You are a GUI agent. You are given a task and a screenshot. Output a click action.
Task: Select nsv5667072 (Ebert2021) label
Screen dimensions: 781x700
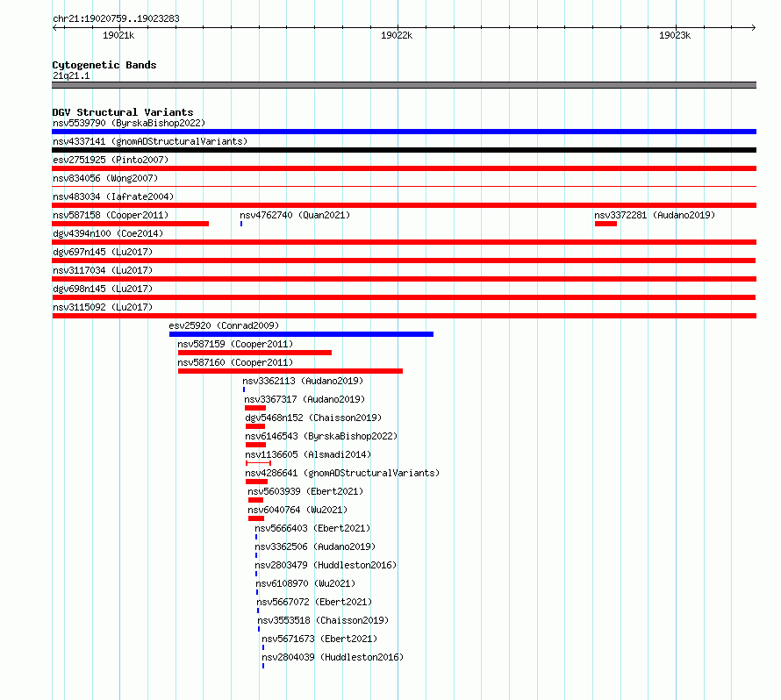(x=314, y=602)
